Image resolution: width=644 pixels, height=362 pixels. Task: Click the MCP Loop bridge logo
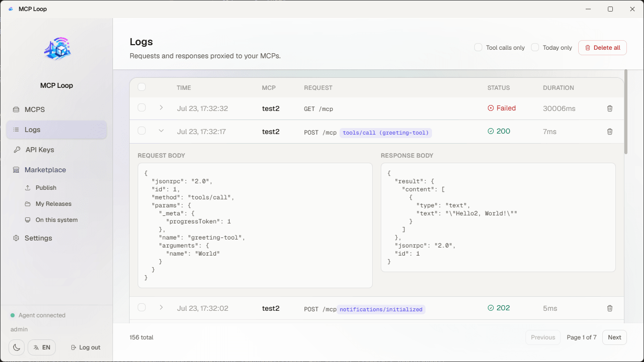pos(57,49)
